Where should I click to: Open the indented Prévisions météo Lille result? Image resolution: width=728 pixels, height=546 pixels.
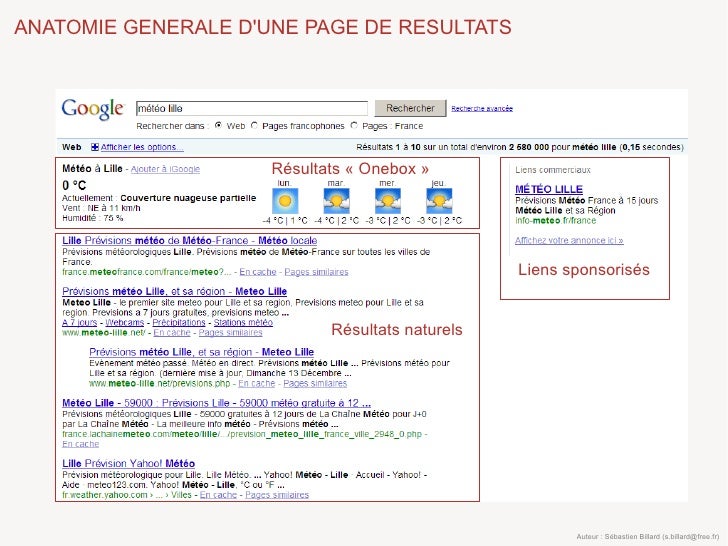click(202, 352)
